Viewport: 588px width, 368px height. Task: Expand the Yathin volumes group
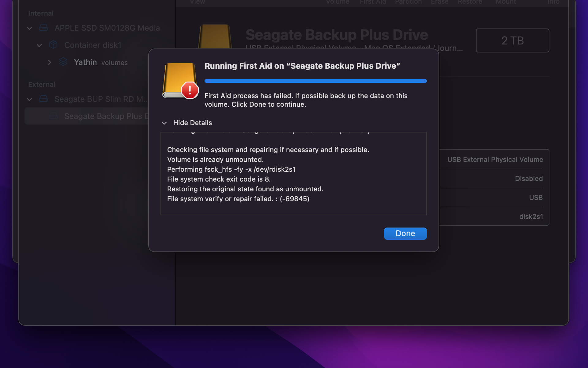point(50,63)
